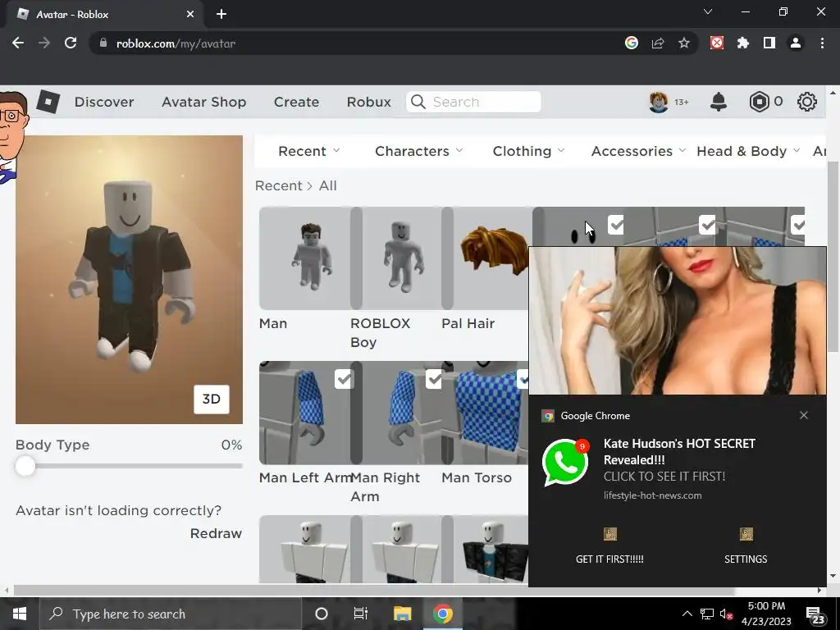Show hidden system tray icons

tap(687, 614)
